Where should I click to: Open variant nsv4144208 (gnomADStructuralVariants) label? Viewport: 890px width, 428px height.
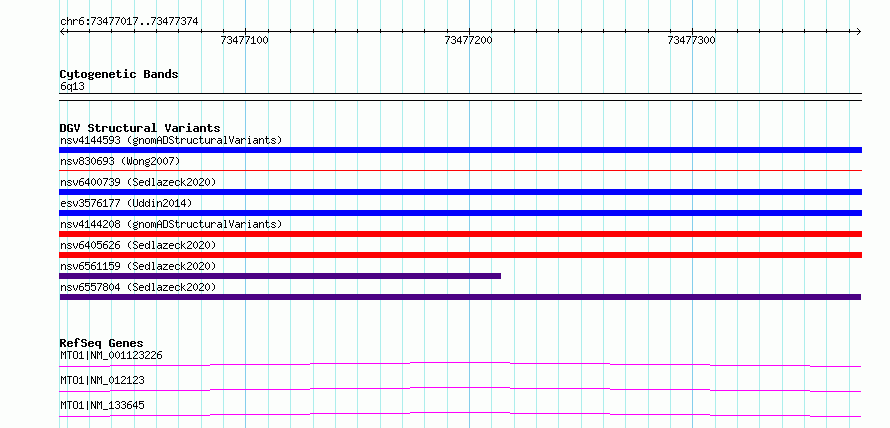coord(171,224)
